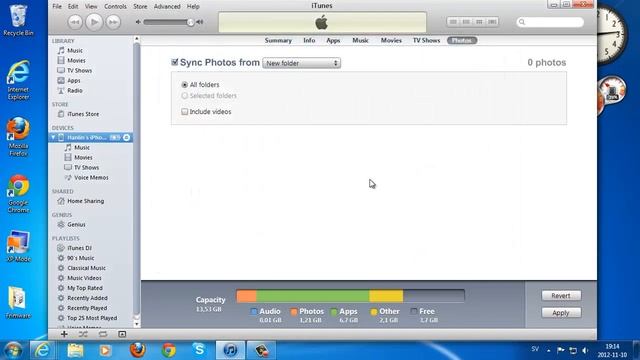Click the add playlist plus icon
The width and height of the screenshot is (640, 360).
(64, 334)
